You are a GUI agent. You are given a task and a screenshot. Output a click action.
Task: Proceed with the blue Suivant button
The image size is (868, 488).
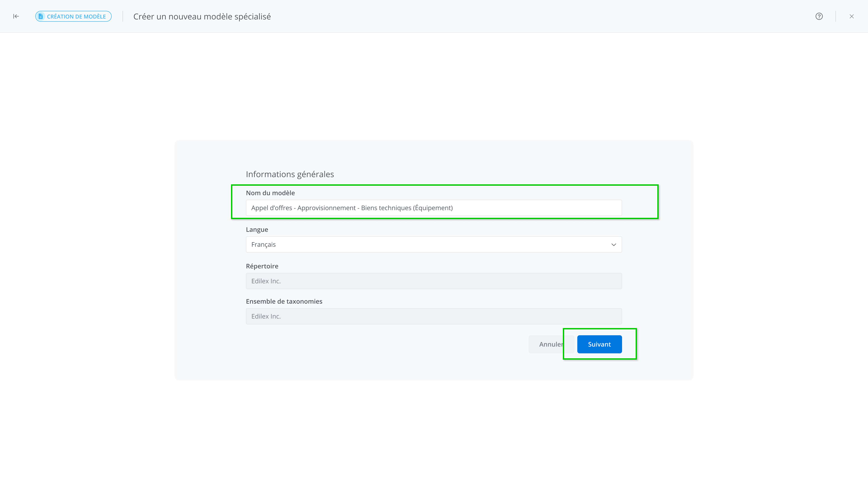pos(599,344)
